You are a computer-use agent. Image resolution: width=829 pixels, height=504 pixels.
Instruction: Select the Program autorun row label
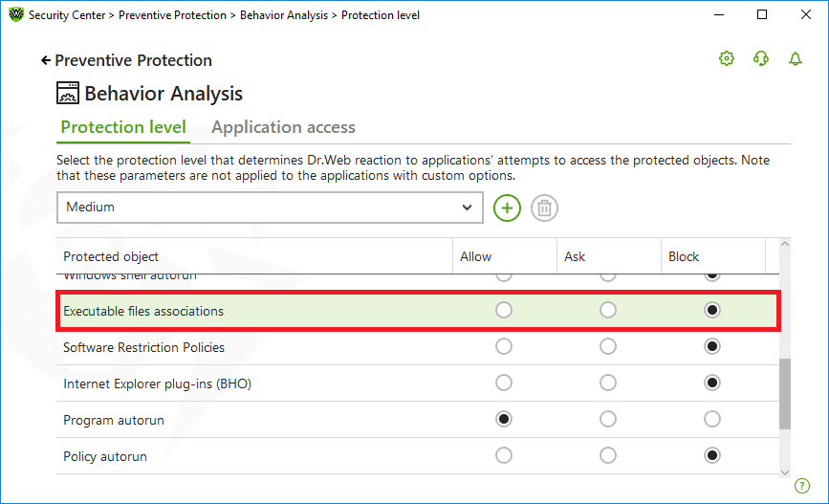[114, 421]
